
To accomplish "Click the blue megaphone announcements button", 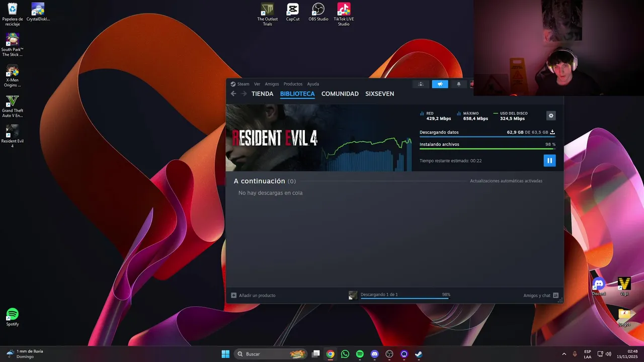I will click(440, 84).
